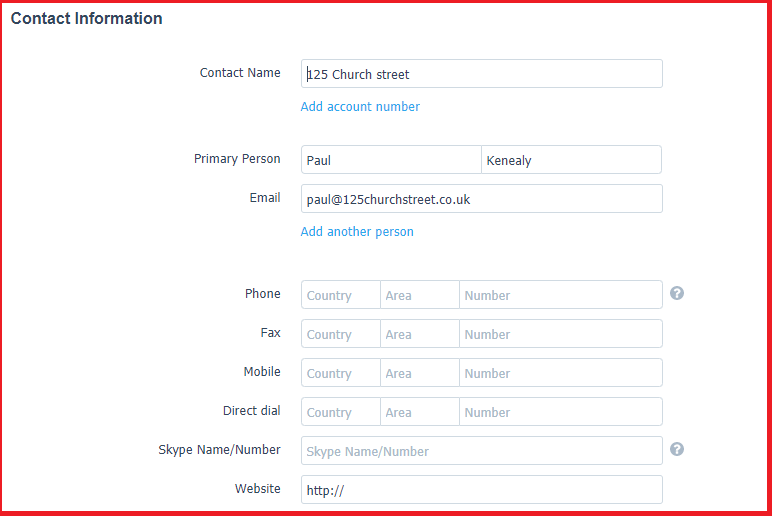
Task: Click the Add account number link
Action: [360, 106]
